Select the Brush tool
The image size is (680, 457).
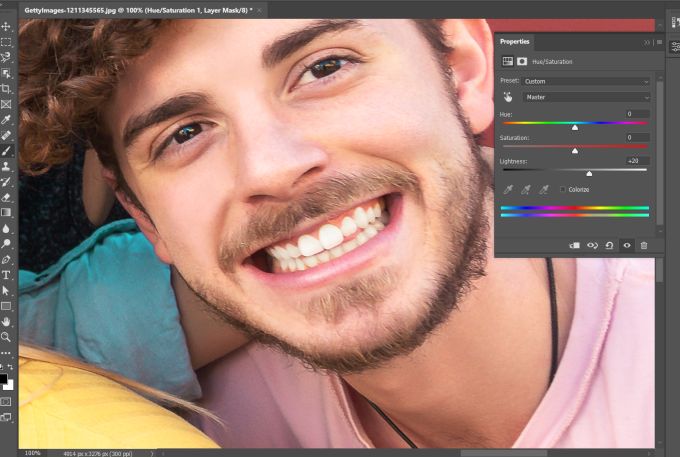click(6, 150)
